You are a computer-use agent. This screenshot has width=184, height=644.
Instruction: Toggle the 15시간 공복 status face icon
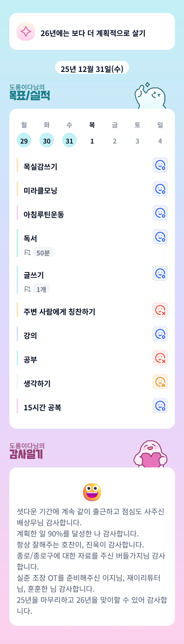tap(160, 406)
